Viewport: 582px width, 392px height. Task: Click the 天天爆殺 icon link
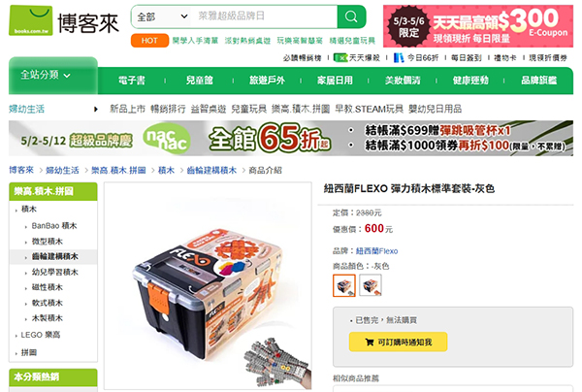pyautogui.click(x=340, y=57)
